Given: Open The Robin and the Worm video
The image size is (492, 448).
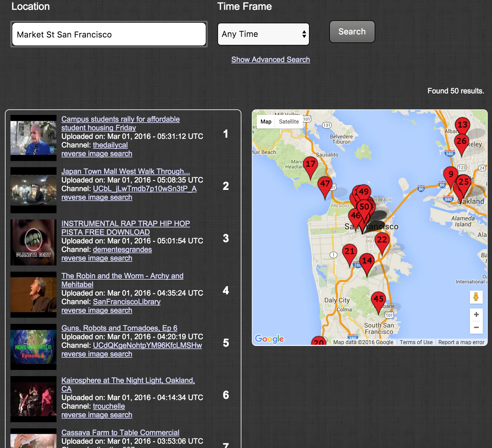Looking at the screenshot, I should 122,280.
